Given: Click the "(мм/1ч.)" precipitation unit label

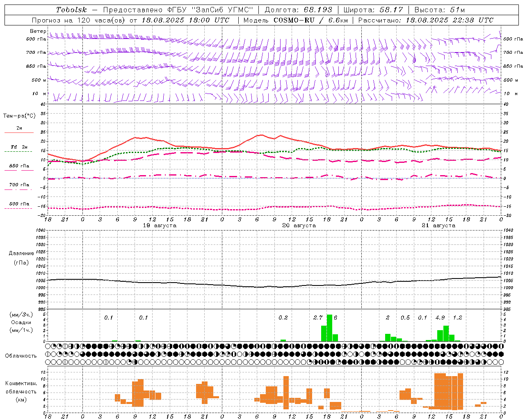Looking at the screenshot, I should (21, 330).
